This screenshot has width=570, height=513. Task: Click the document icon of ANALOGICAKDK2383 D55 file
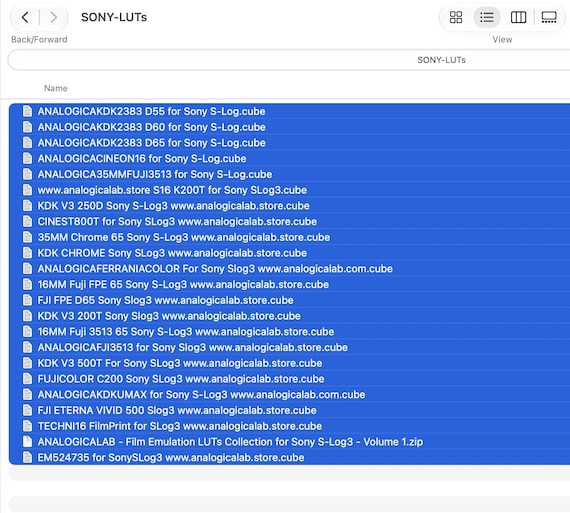27,111
